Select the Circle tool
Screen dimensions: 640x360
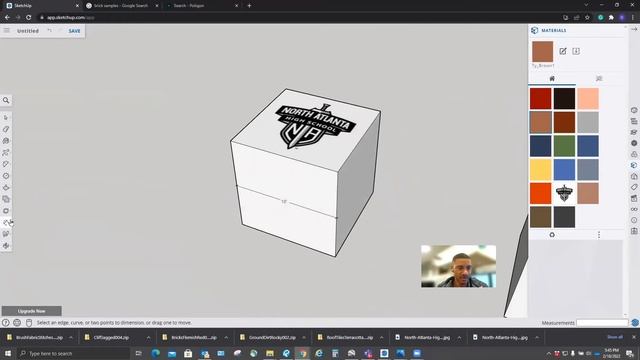point(6,176)
